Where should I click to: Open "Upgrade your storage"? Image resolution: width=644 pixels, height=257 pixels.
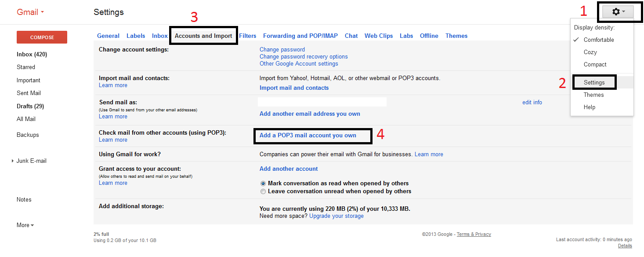(336, 216)
